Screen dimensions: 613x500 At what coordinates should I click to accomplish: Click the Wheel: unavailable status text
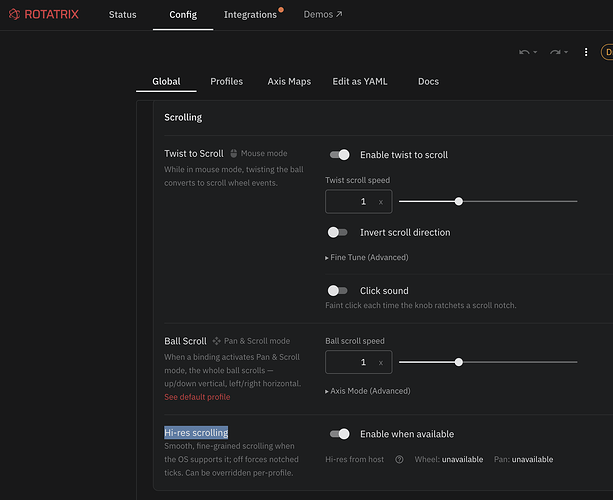(449, 459)
